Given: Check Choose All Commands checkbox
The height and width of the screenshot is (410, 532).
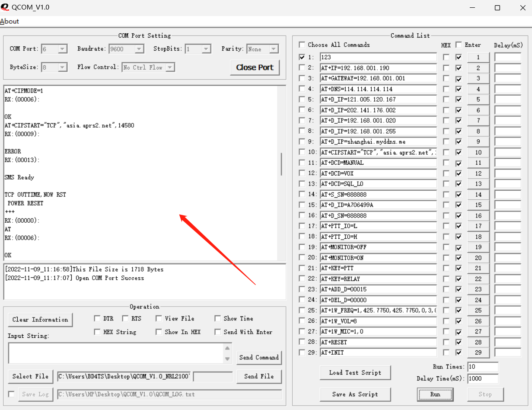Looking at the screenshot, I should 302,45.
